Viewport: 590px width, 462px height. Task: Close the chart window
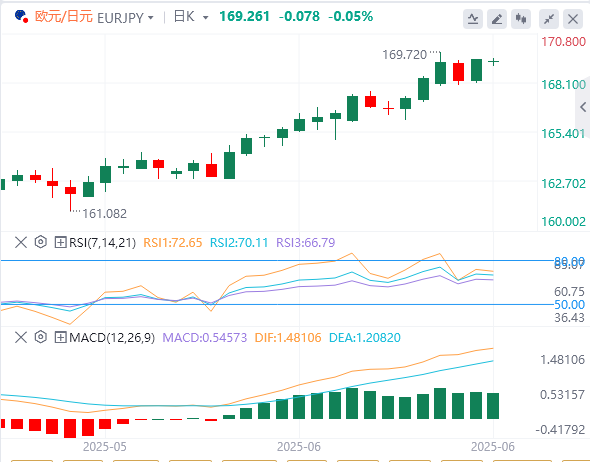(x=573, y=18)
